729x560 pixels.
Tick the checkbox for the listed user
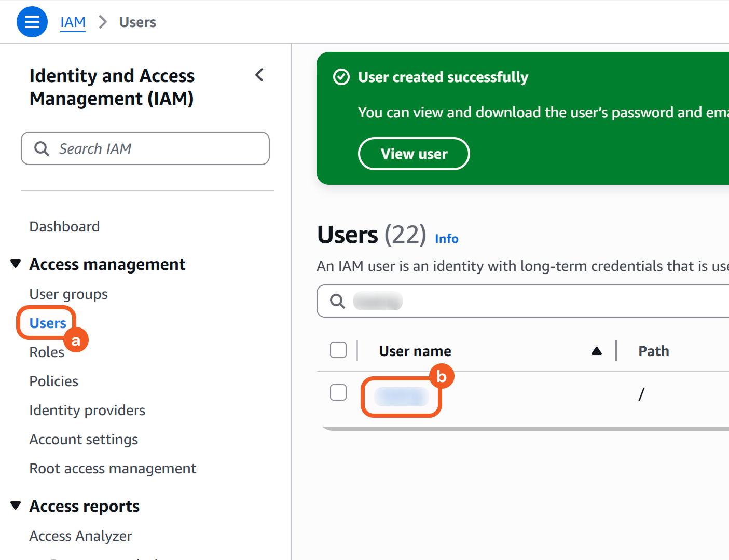point(338,392)
